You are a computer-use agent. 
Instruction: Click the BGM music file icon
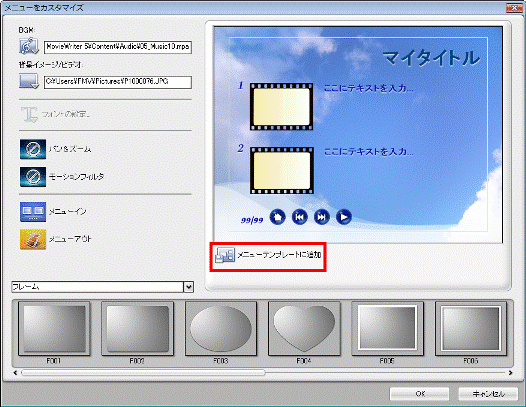point(29,46)
